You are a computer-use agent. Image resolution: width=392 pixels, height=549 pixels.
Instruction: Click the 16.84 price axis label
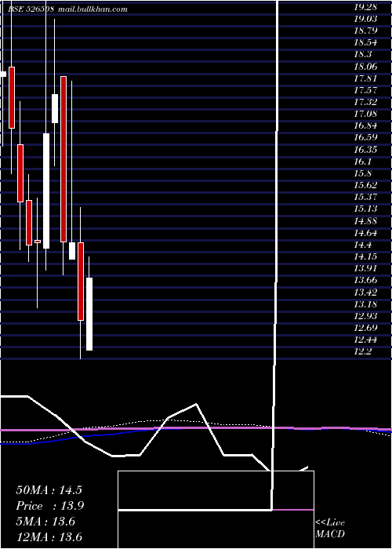tap(365, 125)
